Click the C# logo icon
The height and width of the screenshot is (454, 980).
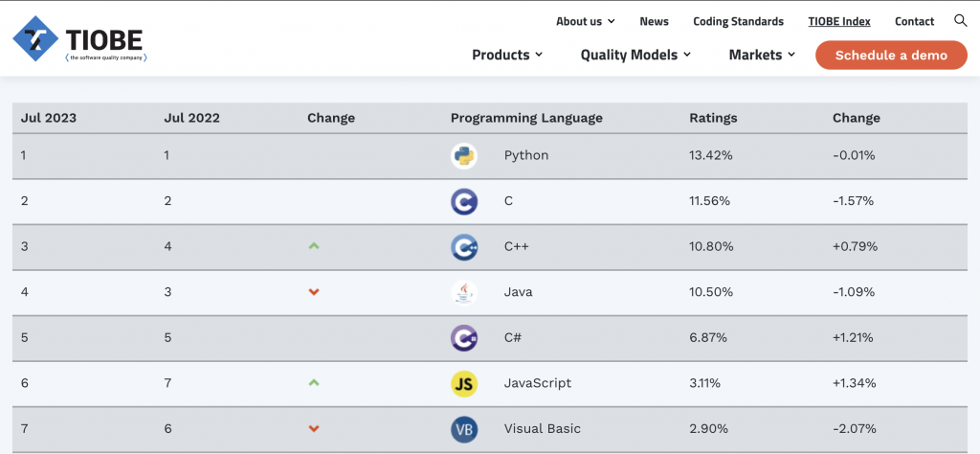coord(464,338)
